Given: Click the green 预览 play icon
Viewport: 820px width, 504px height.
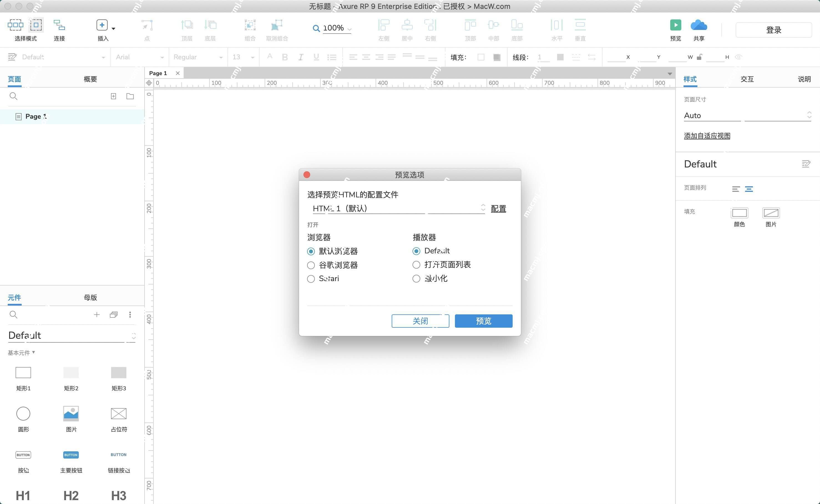Looking at the screenshot, I should pos(675,25).
